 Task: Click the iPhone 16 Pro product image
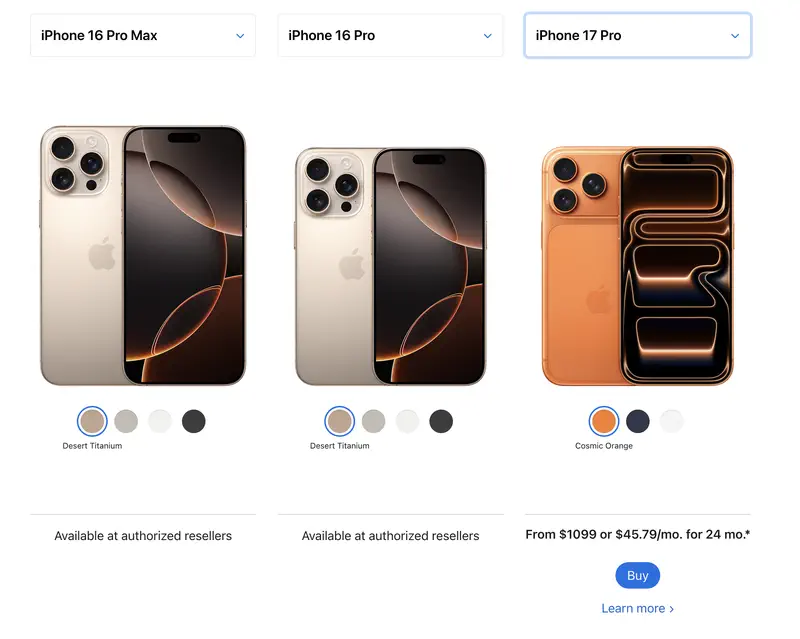390,266
